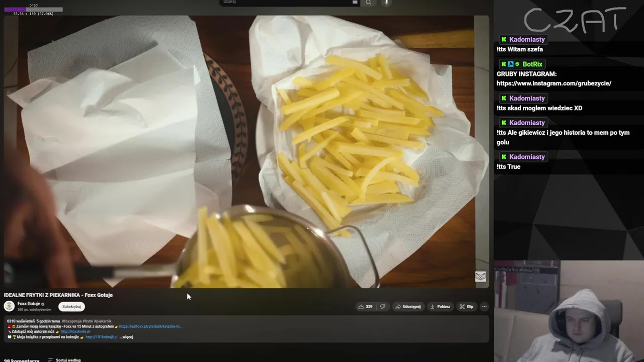
Task: Open the three-dot more actions menu
Action: coord(484,307)
